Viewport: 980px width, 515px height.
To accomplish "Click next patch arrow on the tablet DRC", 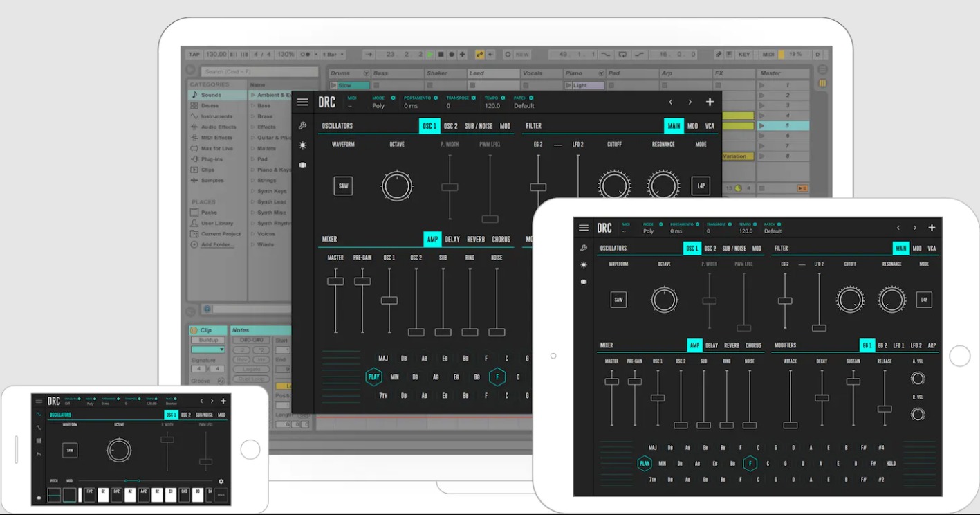I will tap(915, 228).
